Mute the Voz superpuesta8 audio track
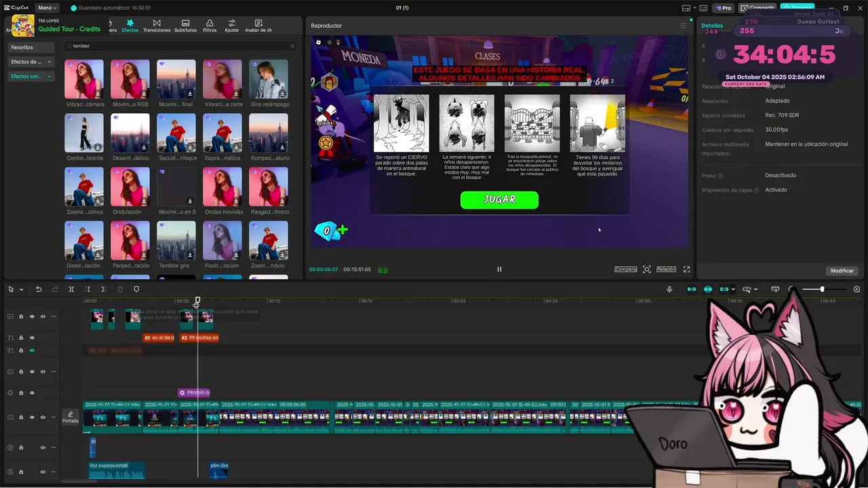 coord(43,472)
